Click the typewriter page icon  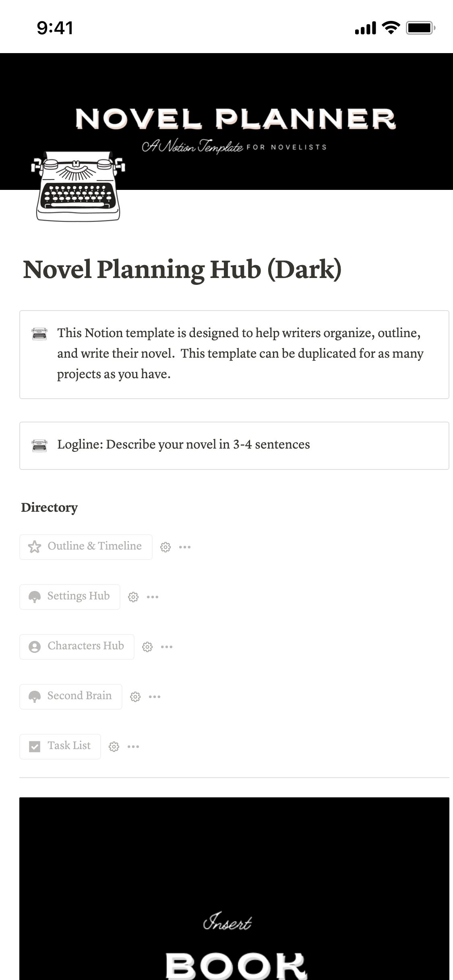point(78,186)
